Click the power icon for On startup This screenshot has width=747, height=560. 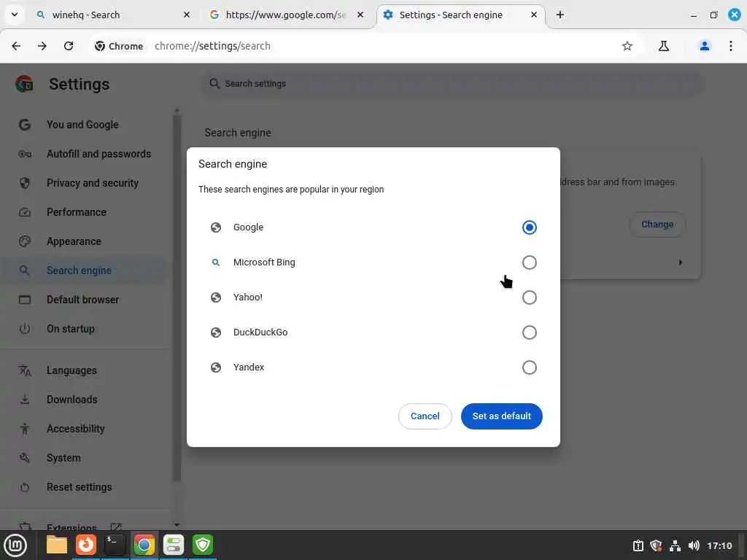click(x=24, y=329)
